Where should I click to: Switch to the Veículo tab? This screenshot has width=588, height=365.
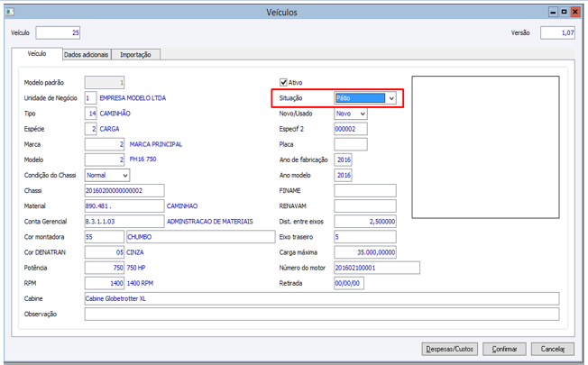[37, 53]
